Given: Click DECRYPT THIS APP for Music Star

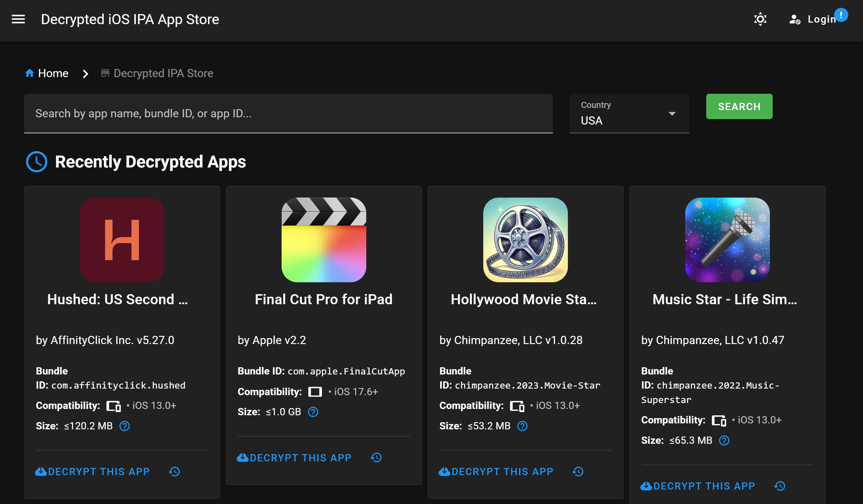Looking at the screenshot, I should [698, 486].
